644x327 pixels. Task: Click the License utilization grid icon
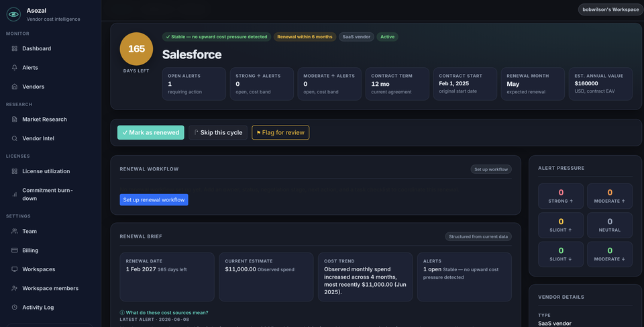(x=14, y=171)
